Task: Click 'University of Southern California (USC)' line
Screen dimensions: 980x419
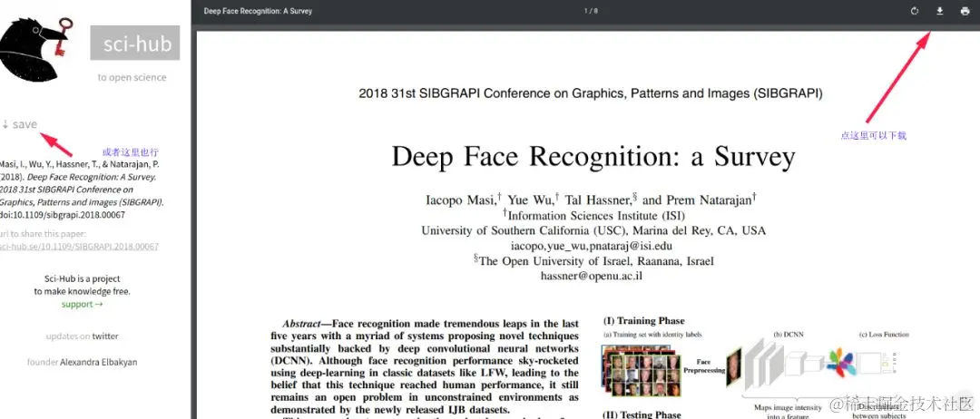Action: [x=593, y=230]
